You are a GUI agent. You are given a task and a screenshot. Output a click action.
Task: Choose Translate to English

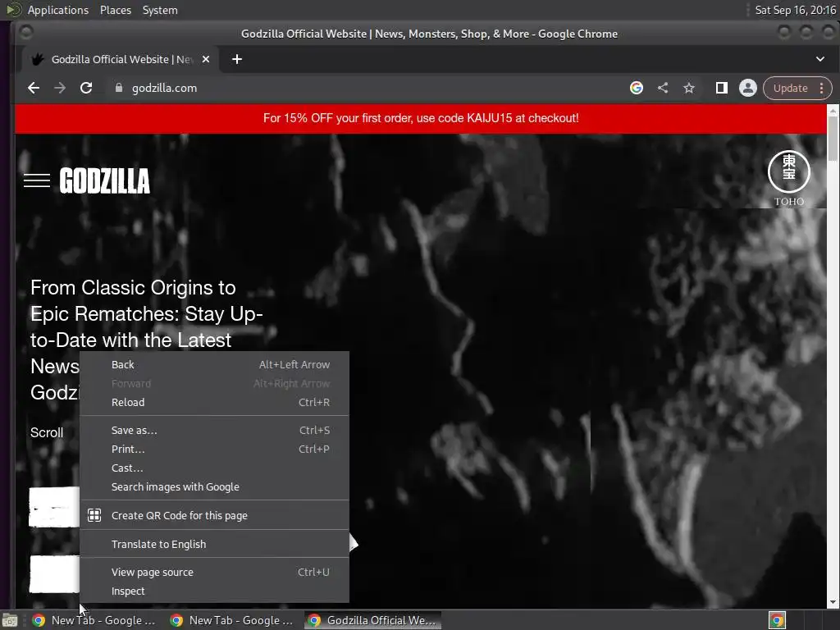click(214, 544)
